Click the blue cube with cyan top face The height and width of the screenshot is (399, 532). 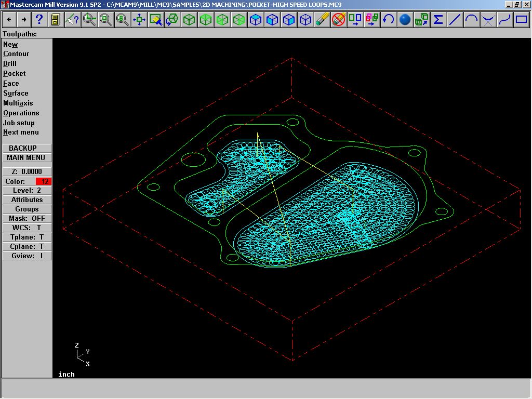256,20
